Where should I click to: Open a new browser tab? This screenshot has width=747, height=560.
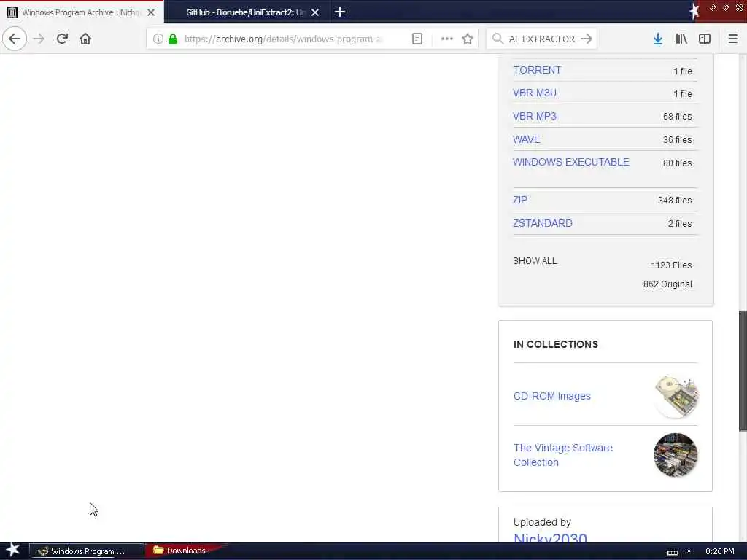tap(340, 12)
